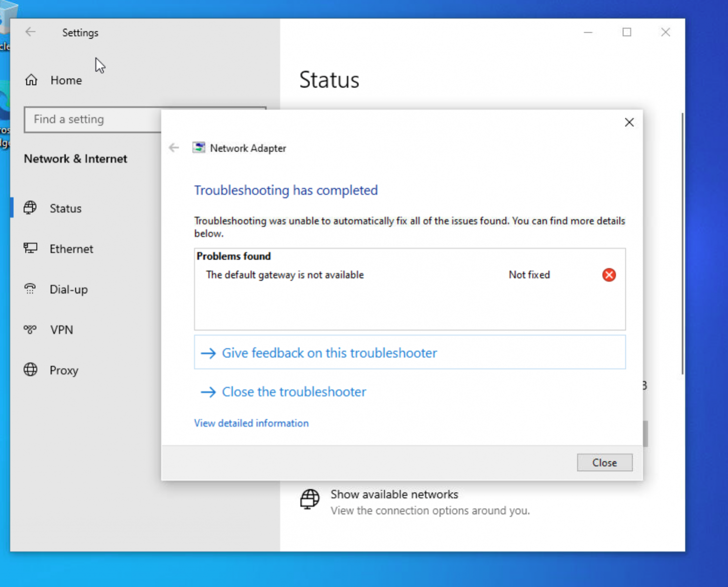The image size is (728, 587).
Task: Go back using Settings back arrow
Action: click(x=30, y=32)
